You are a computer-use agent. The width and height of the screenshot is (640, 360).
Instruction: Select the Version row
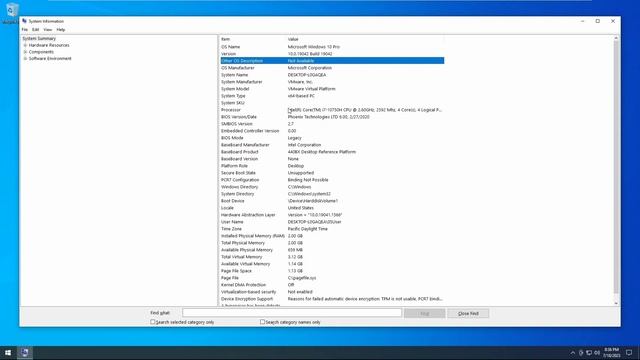[x=332, y=54]
